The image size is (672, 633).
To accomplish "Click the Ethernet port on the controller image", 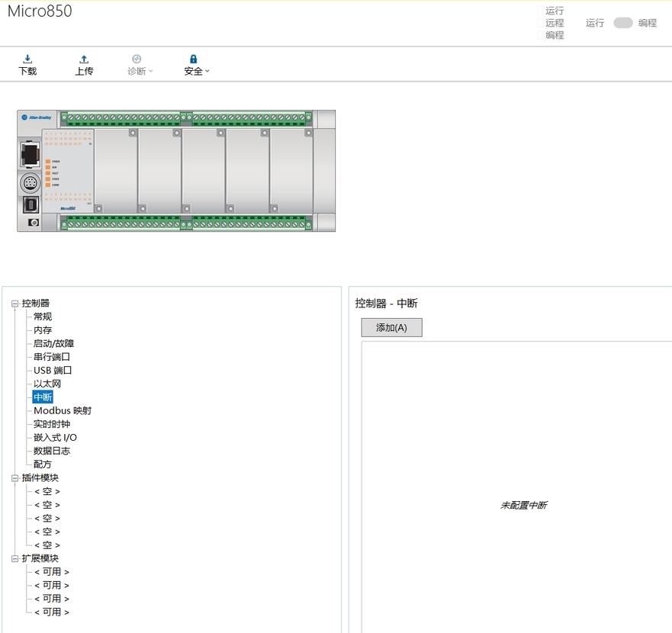I will pyautogui.click(x=30, y=154).
